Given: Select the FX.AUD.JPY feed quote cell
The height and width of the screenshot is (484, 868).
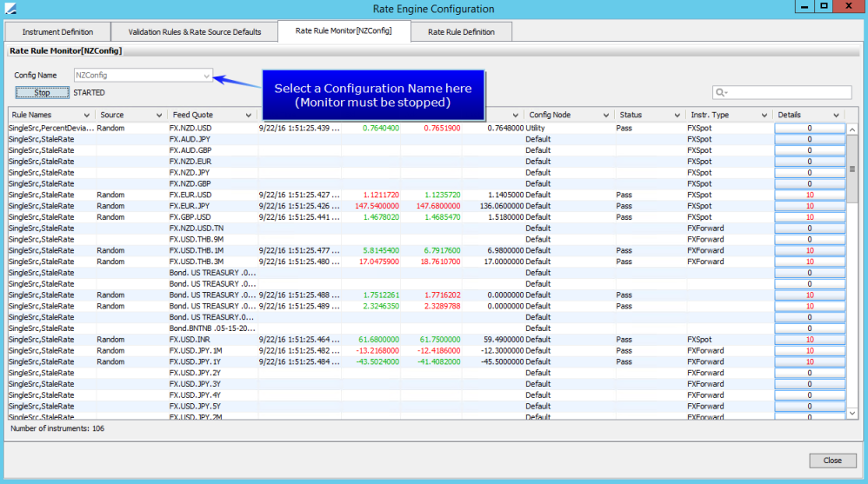Looking at the screenshot, I should coord(212,139).
